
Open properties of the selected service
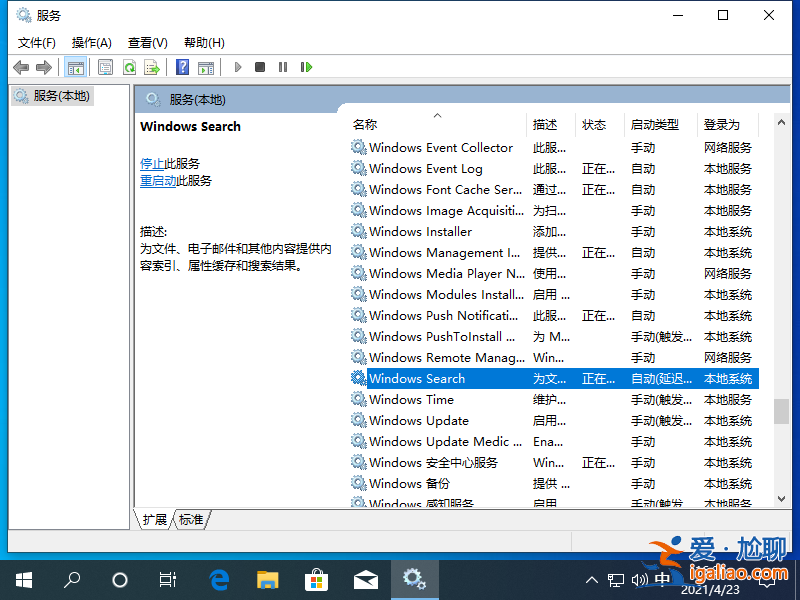[x=105, y=67]
